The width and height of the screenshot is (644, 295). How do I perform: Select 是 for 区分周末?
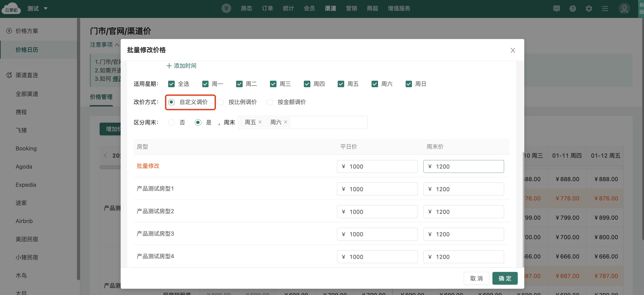pyautogui.click(x=198, y=122)
